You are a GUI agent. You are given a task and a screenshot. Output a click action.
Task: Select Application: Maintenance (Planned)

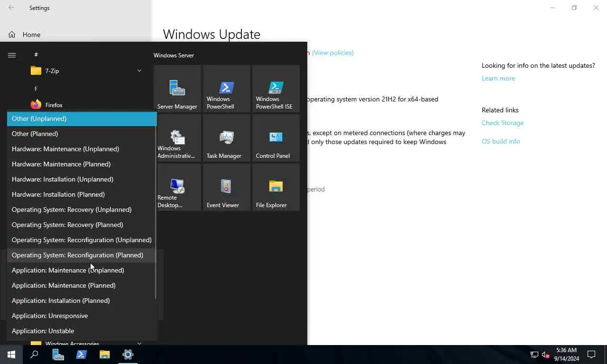click(x=82, y=285)
